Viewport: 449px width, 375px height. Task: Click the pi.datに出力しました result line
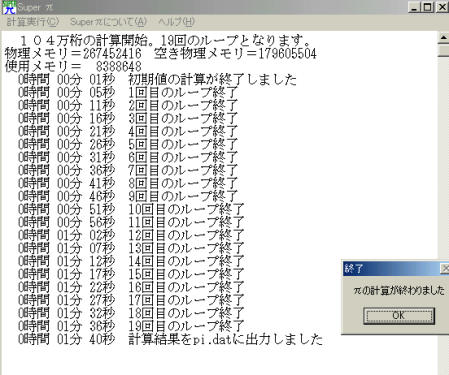point(170,339)
